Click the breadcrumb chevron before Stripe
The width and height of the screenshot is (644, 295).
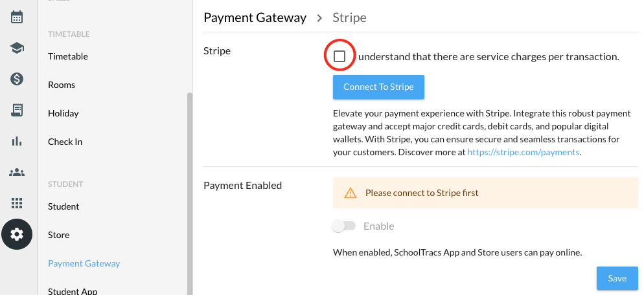[x=319, y=18]
